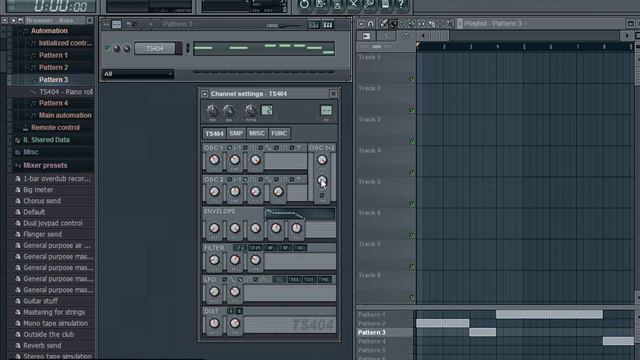Select Pattern 1 in the Browser Automation list
Image resolution: width=640 pixels, height=360 pixels.
tap(53, 55)
